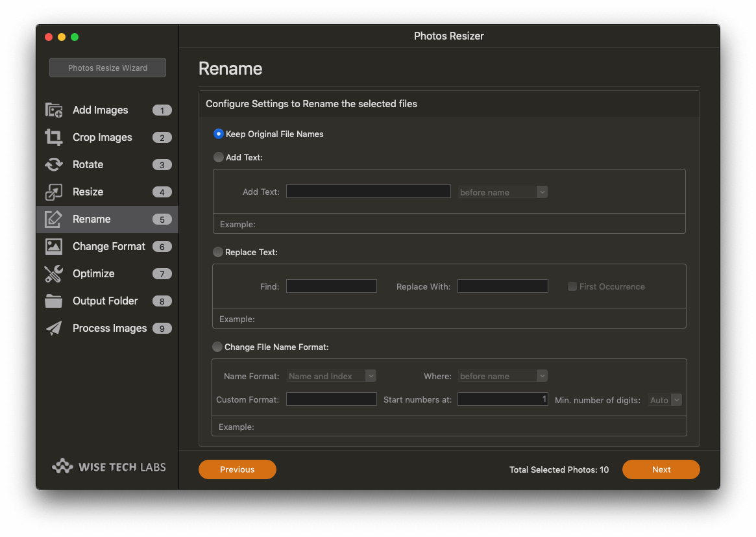
Task: Open the Where position dropdown
Action: (x=502, y=376)
